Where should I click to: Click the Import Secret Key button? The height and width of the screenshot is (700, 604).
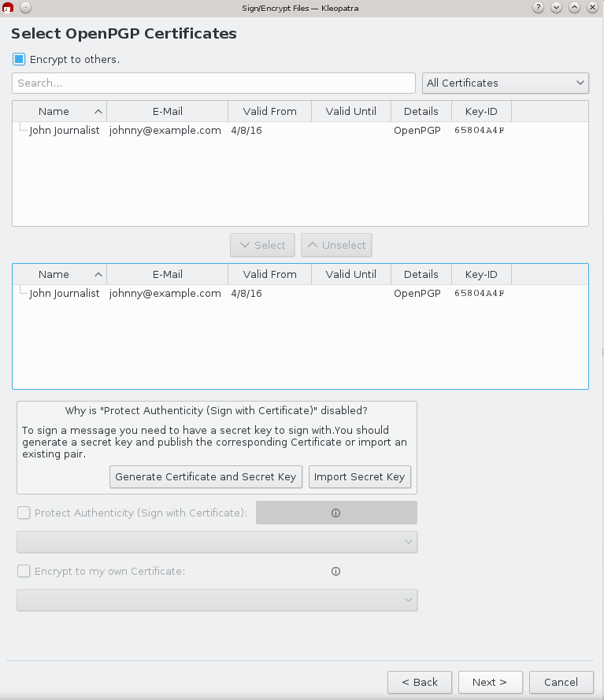click(x=359, y=476)
